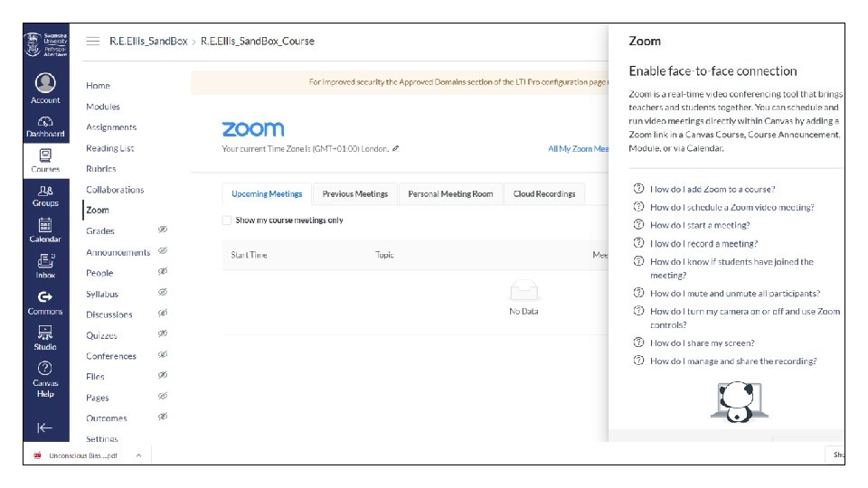Image resolution: width=868 pixels, height=488 pixels.
Task: Open the Personal Meeting Room tab
Action: 450,193
